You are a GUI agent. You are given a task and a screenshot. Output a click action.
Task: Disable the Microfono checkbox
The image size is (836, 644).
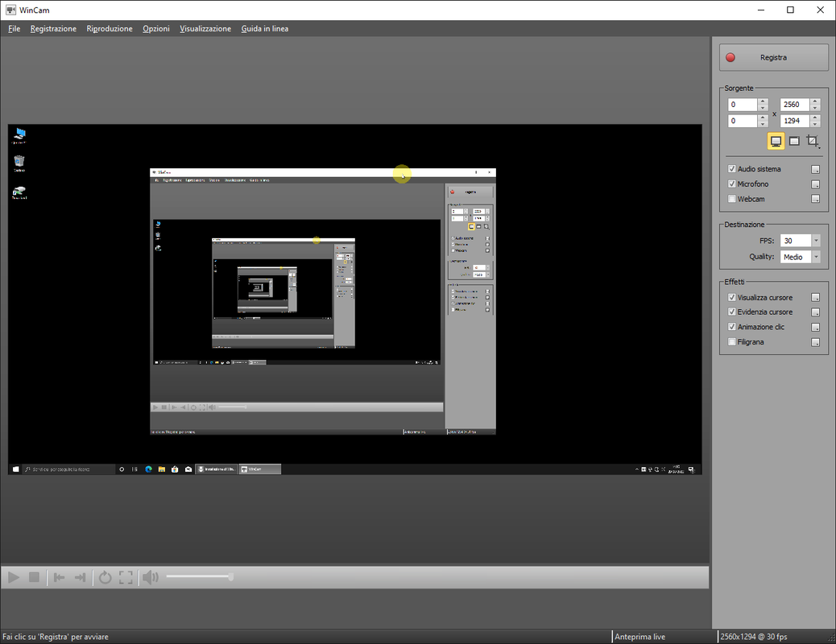pos(732,184)
